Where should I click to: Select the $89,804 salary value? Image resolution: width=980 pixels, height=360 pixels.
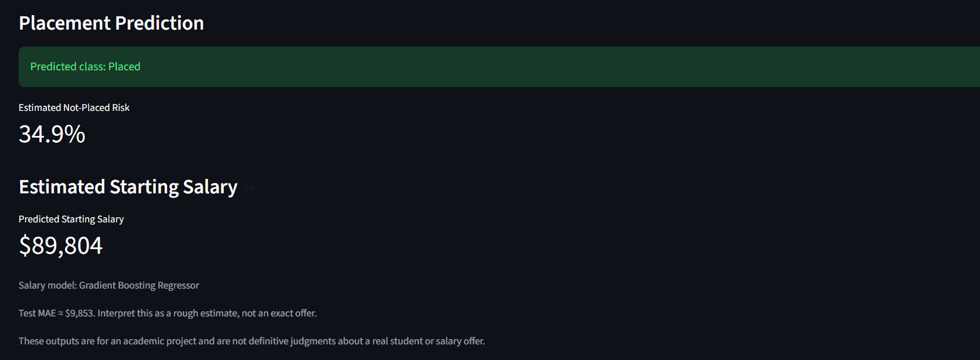(61, 246)
